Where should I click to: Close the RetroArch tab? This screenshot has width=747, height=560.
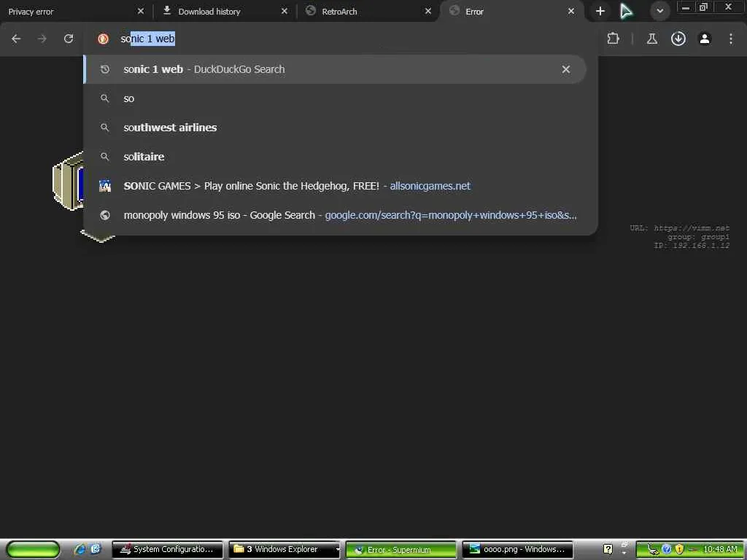427,11
